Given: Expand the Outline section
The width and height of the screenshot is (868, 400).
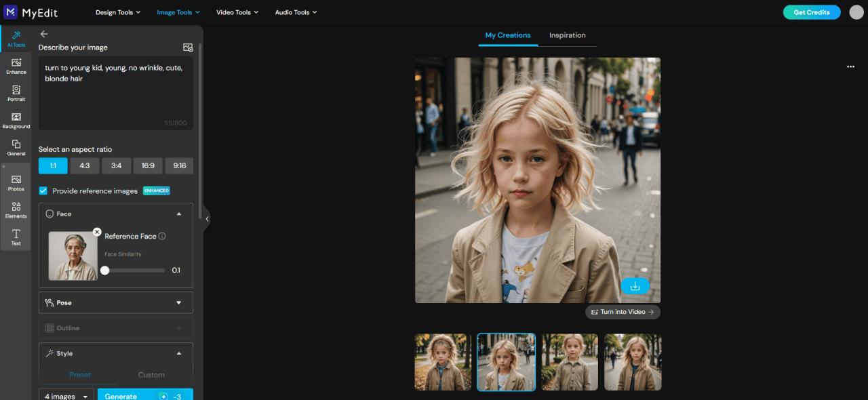Looking at the screenshot, I should (x=179, y=328).
